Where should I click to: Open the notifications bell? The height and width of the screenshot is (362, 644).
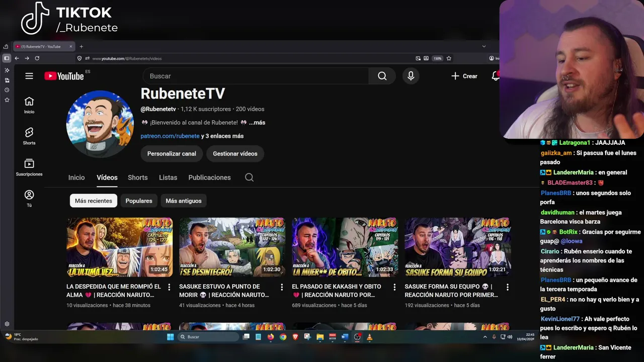[496, 76]
